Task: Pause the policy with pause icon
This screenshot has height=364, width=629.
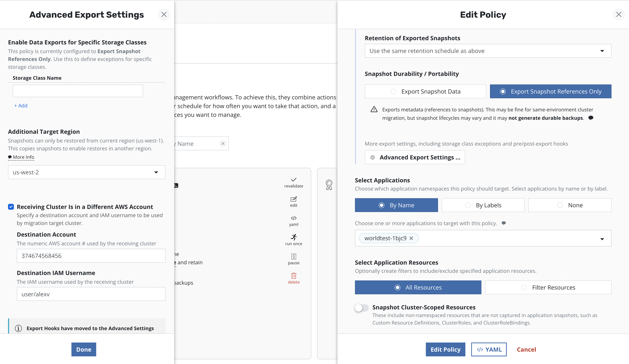Action: pyautogui.click(x=294, y=257)
